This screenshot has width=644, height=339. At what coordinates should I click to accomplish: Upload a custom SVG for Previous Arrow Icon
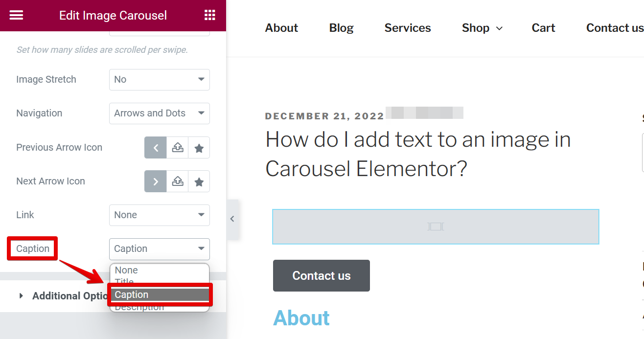[177, 147]
